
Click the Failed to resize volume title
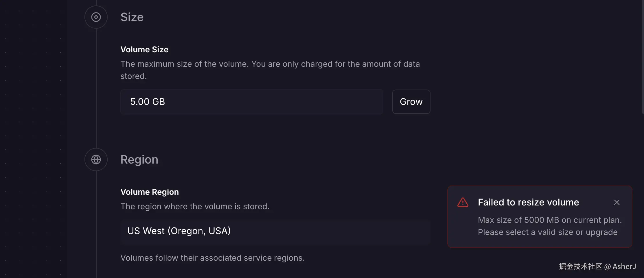point(528,202)
